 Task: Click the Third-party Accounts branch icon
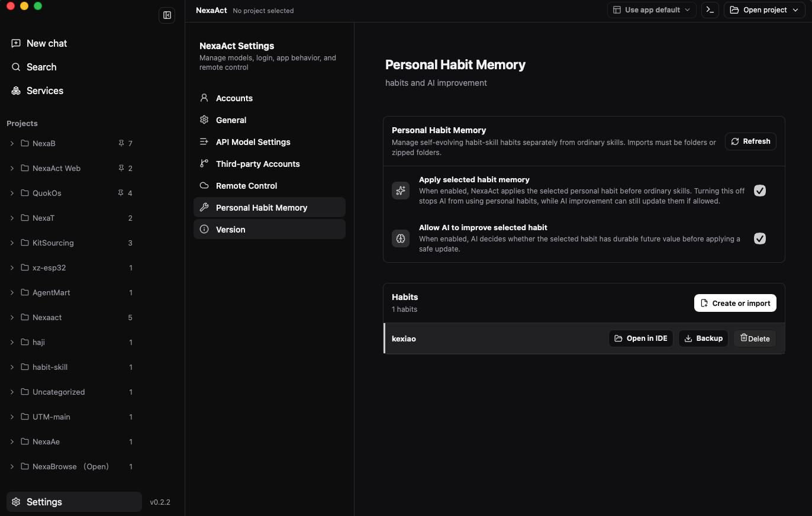point(204,164)
